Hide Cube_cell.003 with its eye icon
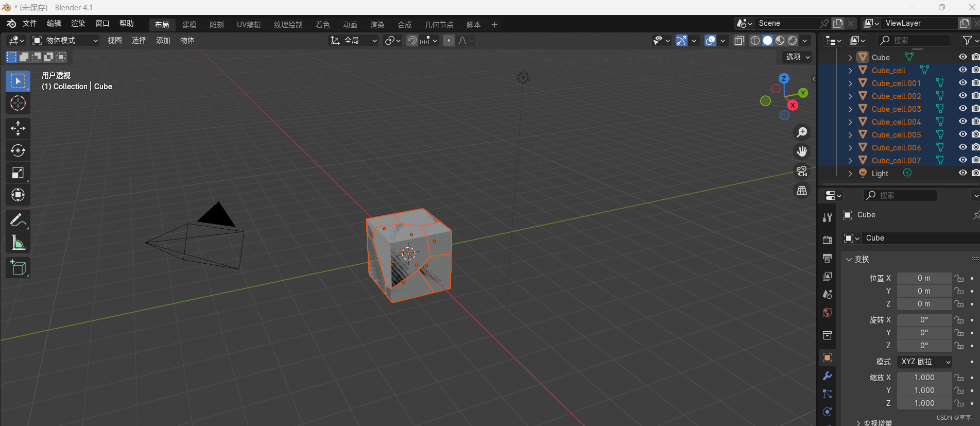The width and height of the screenshot is (980, 426). [x=962, y=109]
